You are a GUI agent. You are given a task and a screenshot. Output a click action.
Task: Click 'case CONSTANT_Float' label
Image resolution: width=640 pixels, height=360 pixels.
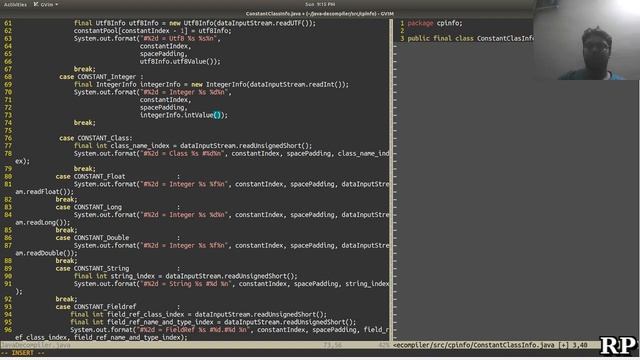click(90, 177)
